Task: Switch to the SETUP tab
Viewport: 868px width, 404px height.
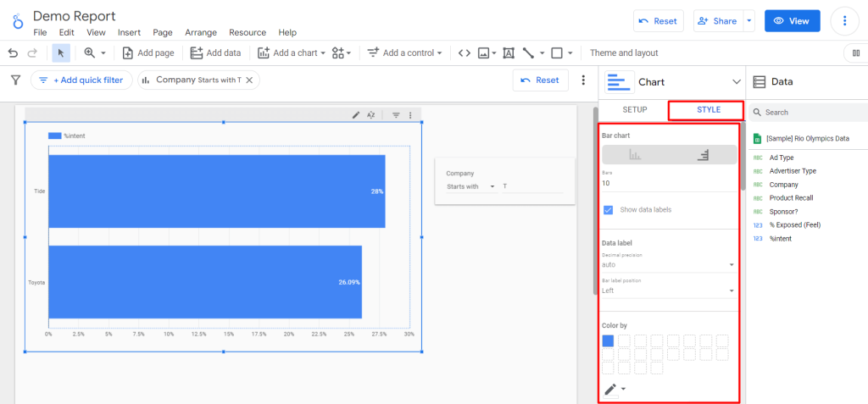Action: (634, 109)
